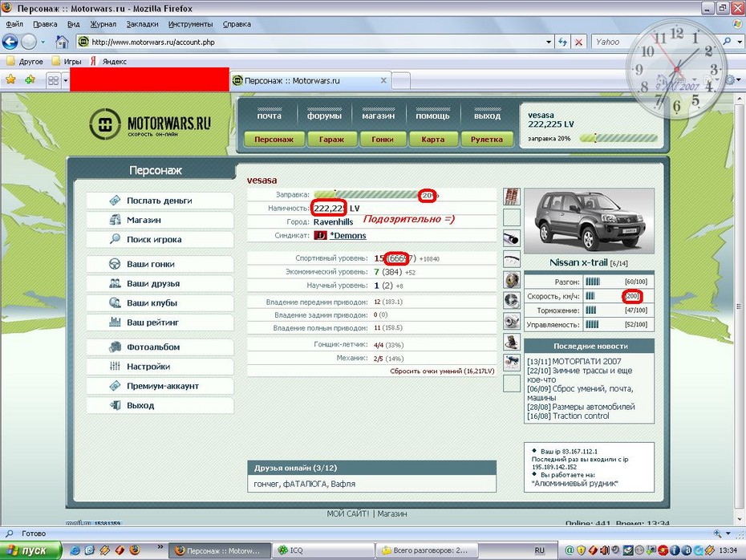Click the Motorwars.ru logo
This screenshot has width=746, height=560.
click(150, 124)
